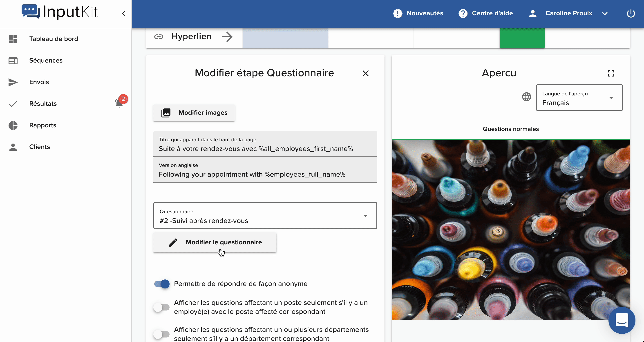
Task: Open the chat support bubble
Action: pyautogui.click(x=622, y=320)
